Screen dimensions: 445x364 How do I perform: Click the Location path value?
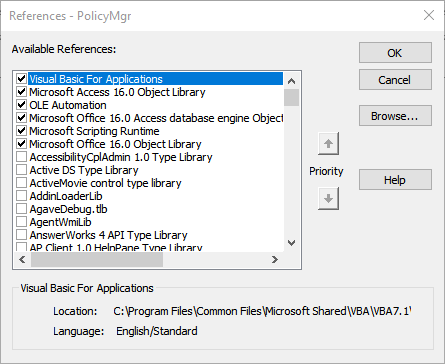pyautogui.click(x=262, y=311)
